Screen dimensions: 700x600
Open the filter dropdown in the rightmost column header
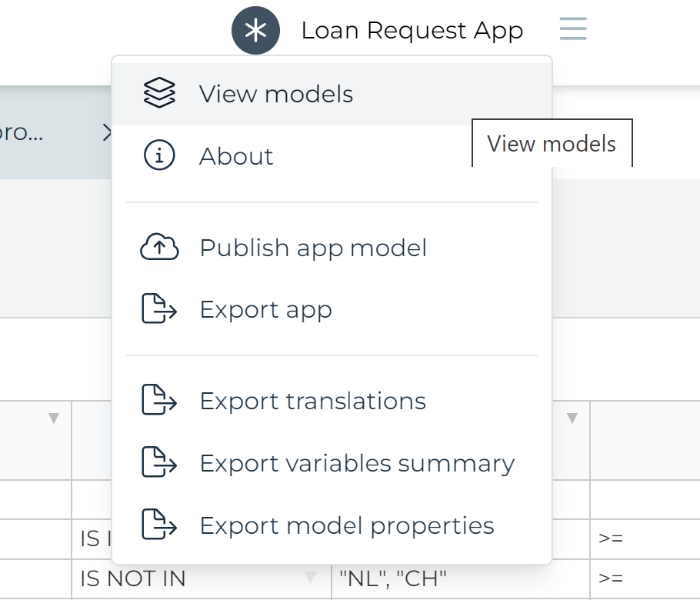[x=572, y=418]
